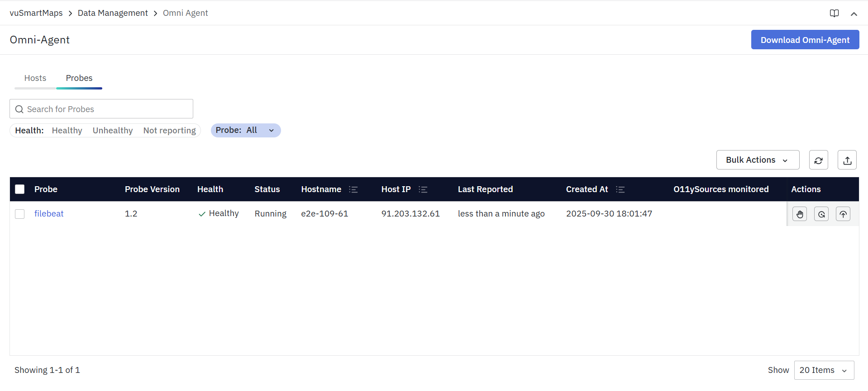Select all probes with header checkbox

(20, 189)
